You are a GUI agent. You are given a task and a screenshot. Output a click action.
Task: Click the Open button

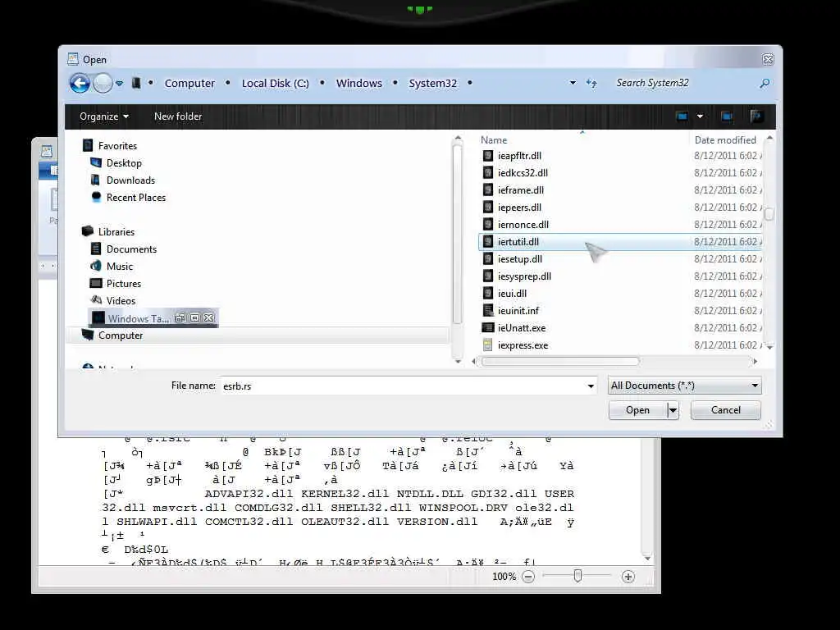637,410
